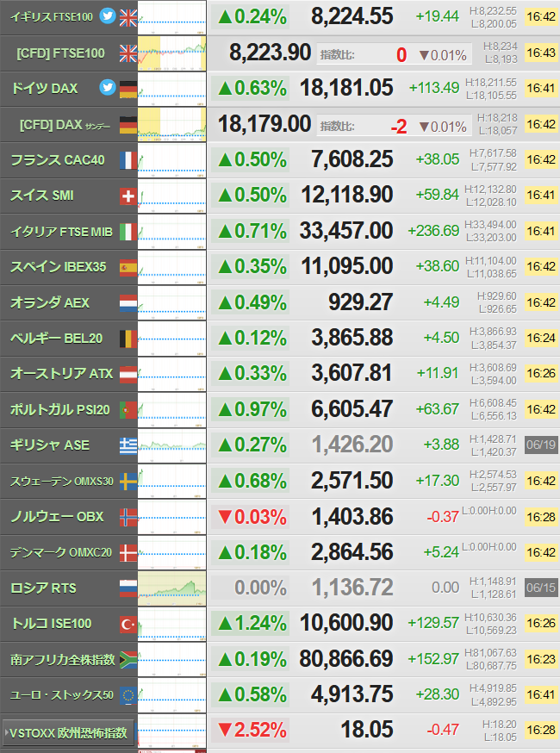
Task: Click the Turkish flag beside トルコ ISE100
Action: (128, 624)
